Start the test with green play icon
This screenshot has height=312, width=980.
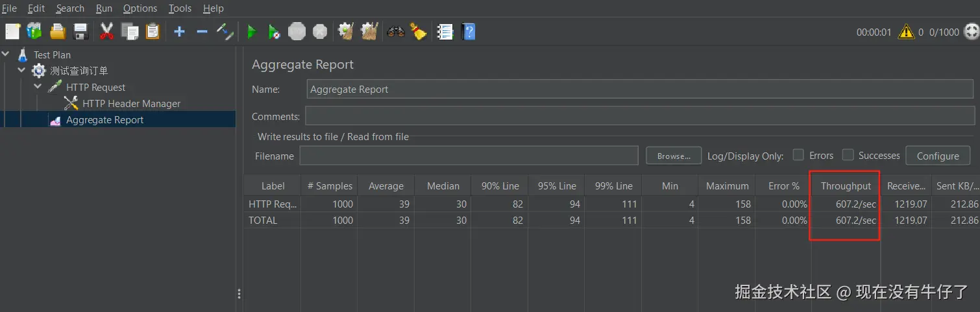tap(252, 31)
